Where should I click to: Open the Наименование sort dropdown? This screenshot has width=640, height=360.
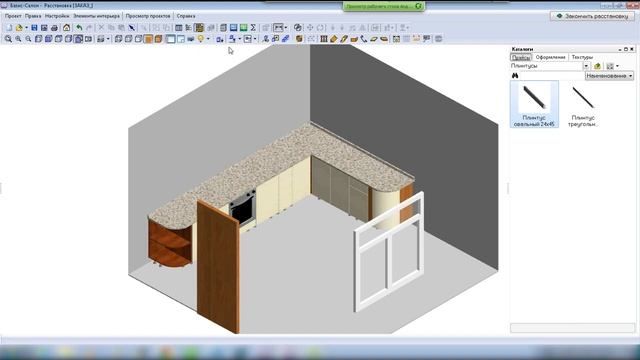click(x=609, y=76)
